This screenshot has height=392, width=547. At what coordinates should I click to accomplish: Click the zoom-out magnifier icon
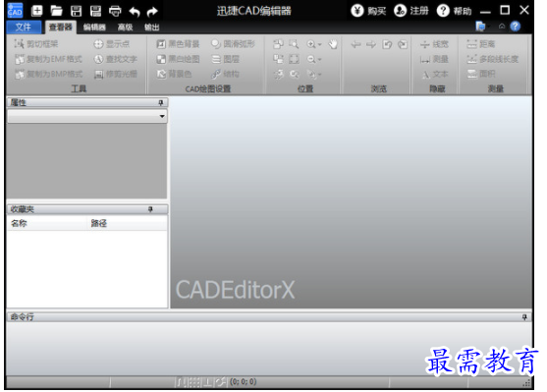[310, 59]
